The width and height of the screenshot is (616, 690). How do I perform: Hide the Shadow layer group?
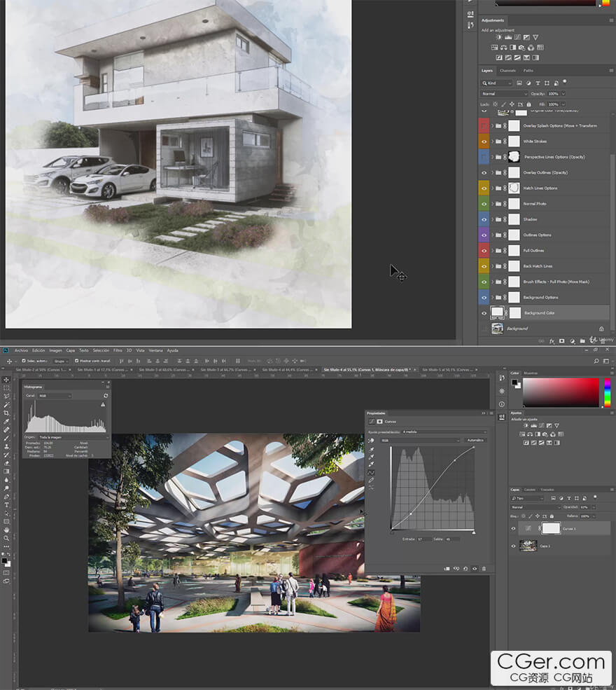coord(484,219)
